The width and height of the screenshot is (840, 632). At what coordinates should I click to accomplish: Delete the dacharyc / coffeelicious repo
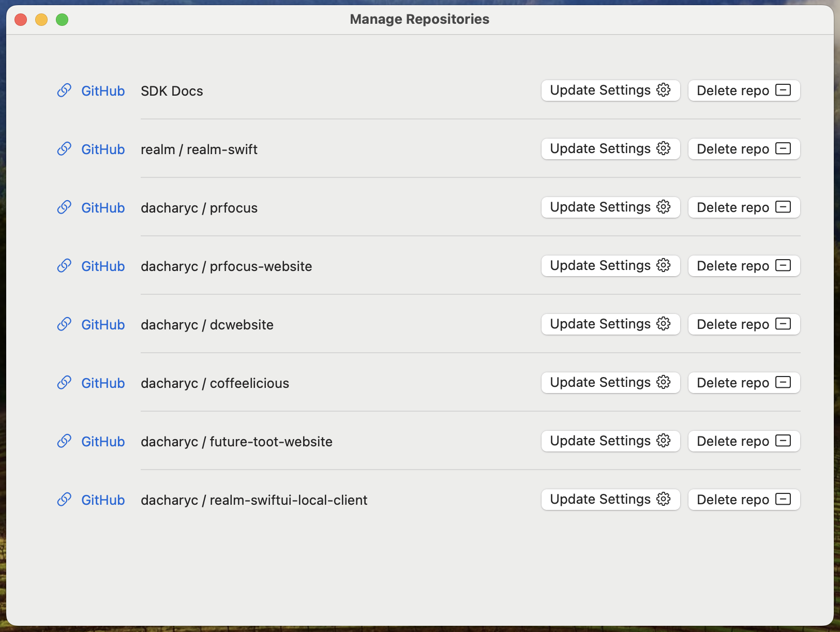pyautogui.click(x=744, y=383)
